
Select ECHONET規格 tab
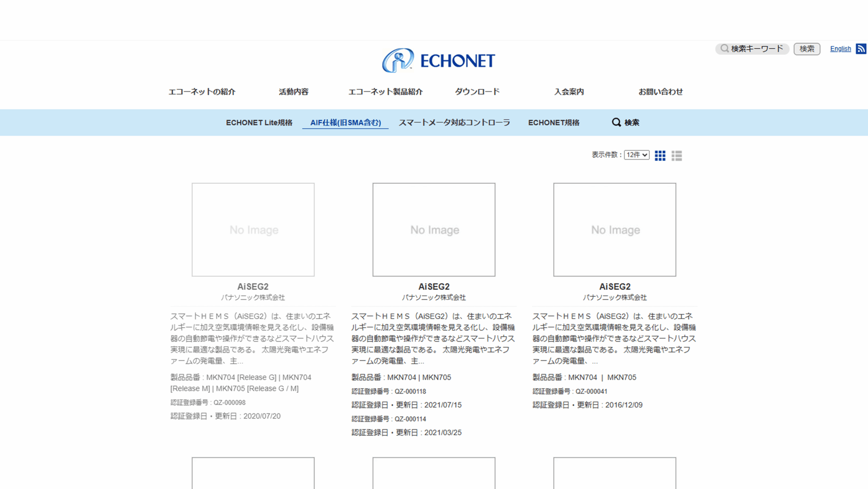554,123
